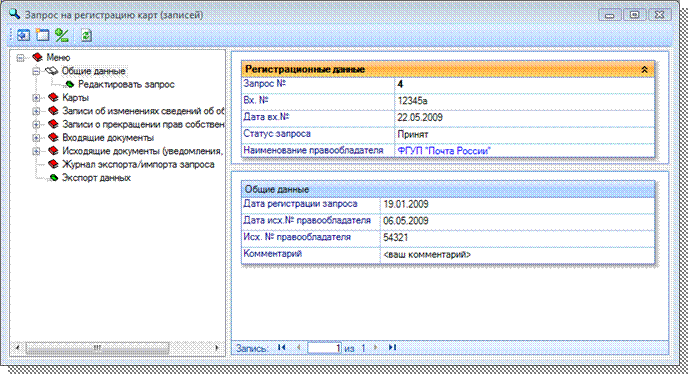The image size is (688, 374).
Task: Click the tree scrollbar left arrow
Action: 18,348
